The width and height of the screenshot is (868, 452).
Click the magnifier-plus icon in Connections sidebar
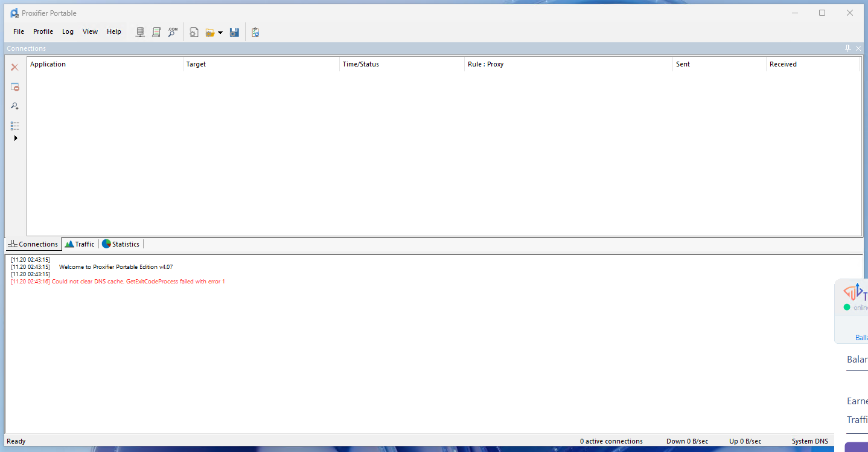pyautogui.click(x=15, y=106)
